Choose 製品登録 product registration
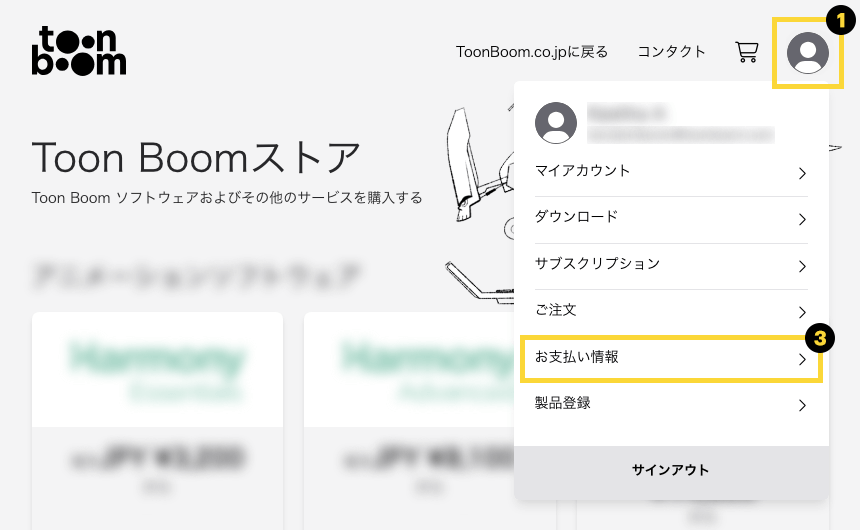 [x=563, y=404]
